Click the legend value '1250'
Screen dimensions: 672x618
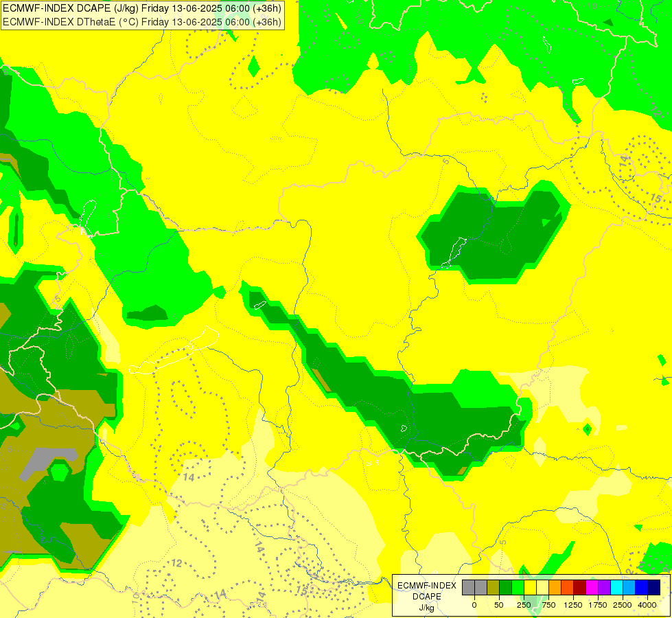point(573,605)
